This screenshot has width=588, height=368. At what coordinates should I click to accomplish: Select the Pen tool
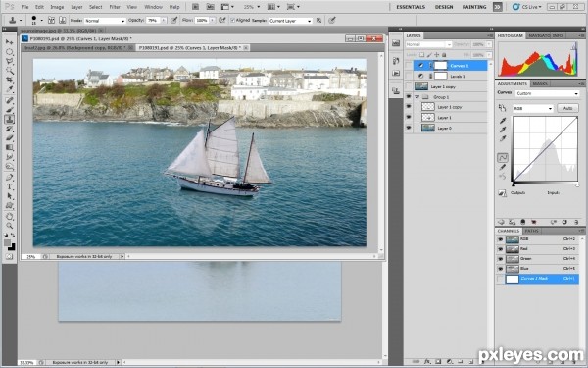9,178
